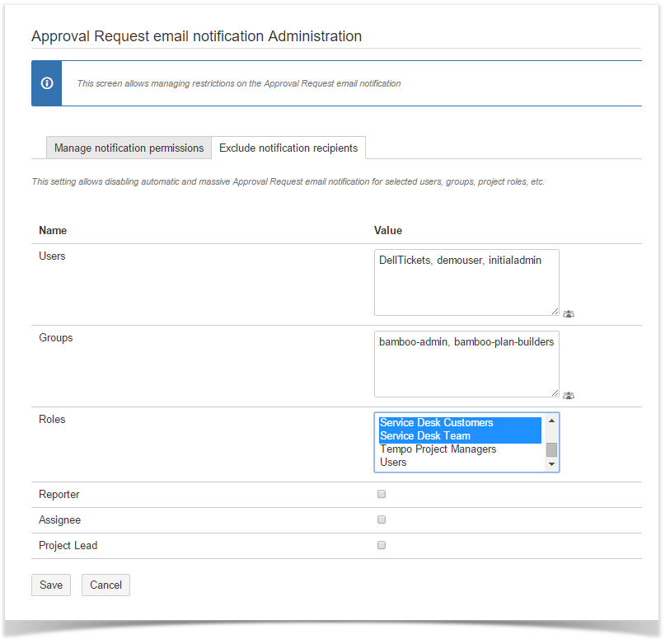Tick the Assignee checkbox
The height and width of the screenshot is (644, 670).
382,520
